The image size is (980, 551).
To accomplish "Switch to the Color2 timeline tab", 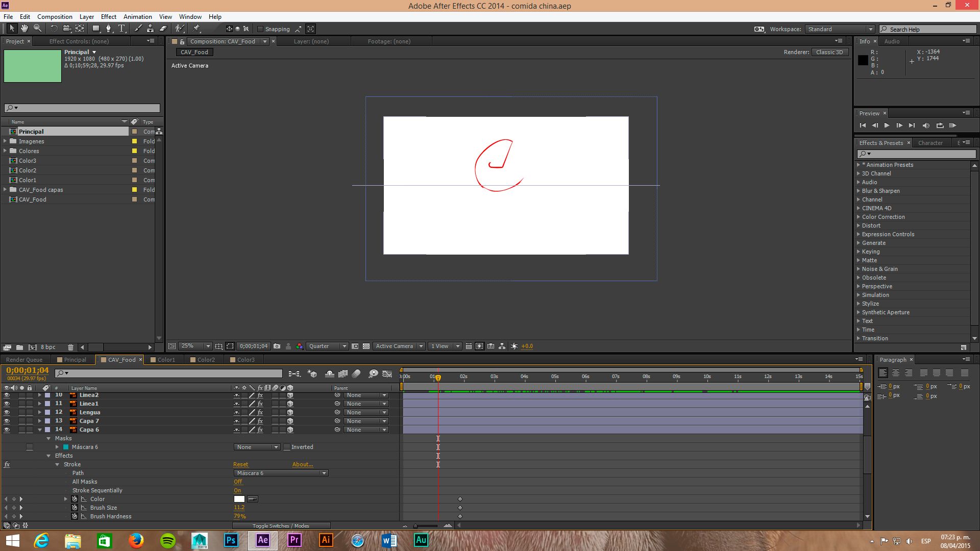I will (x=206, y=360).
